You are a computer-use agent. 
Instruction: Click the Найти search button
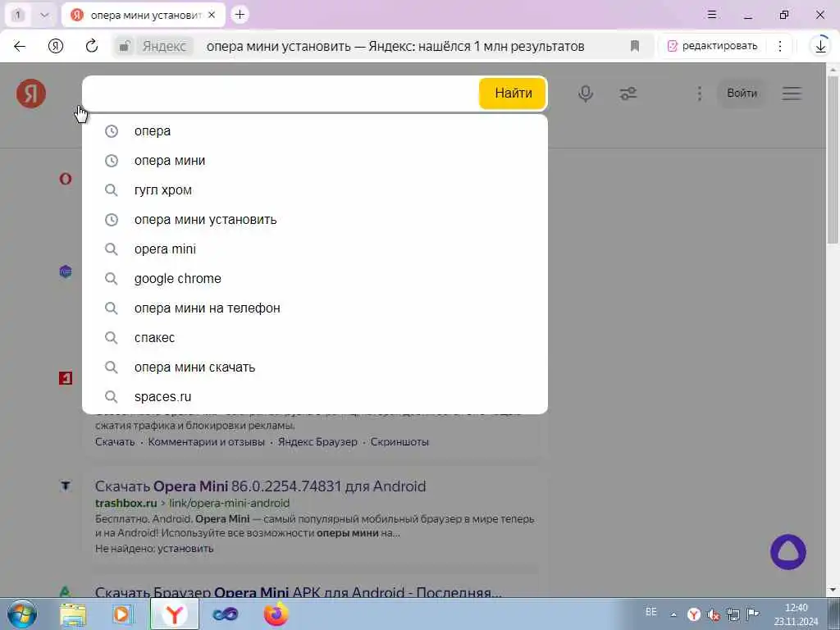click(513, 94)
